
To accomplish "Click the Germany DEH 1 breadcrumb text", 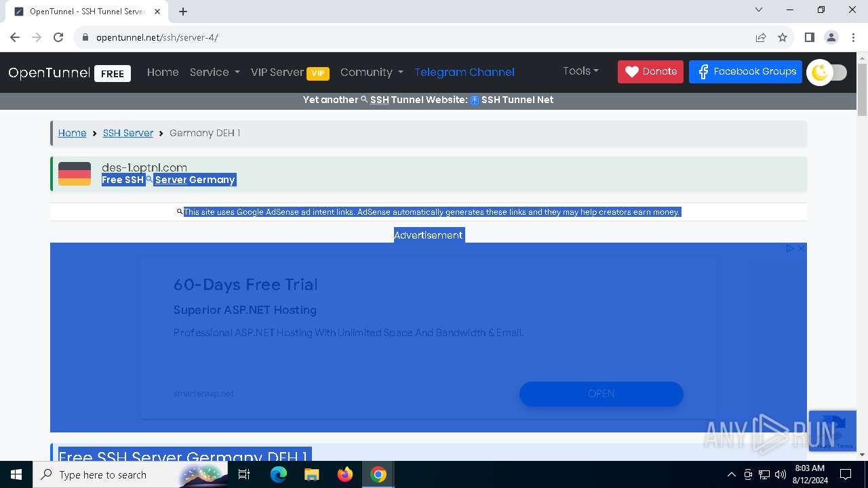I will tap(205, 133).
